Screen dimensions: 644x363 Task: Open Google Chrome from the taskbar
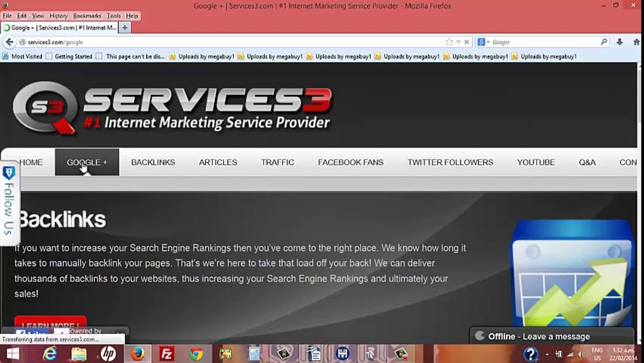pos(196,354)
